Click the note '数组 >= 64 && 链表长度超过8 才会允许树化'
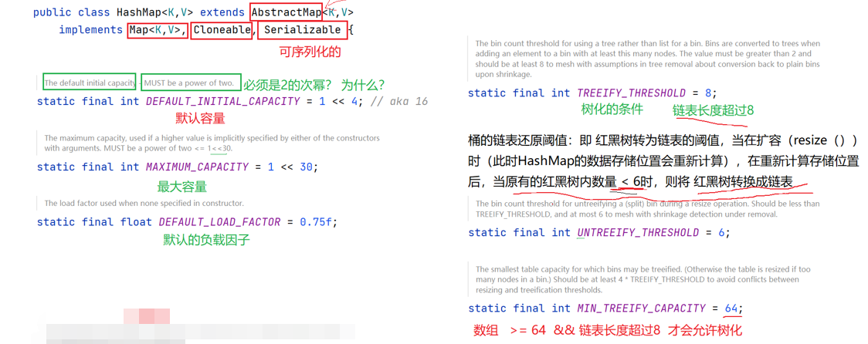The width and height of the screenshot is (868, 344). (607, 332)
